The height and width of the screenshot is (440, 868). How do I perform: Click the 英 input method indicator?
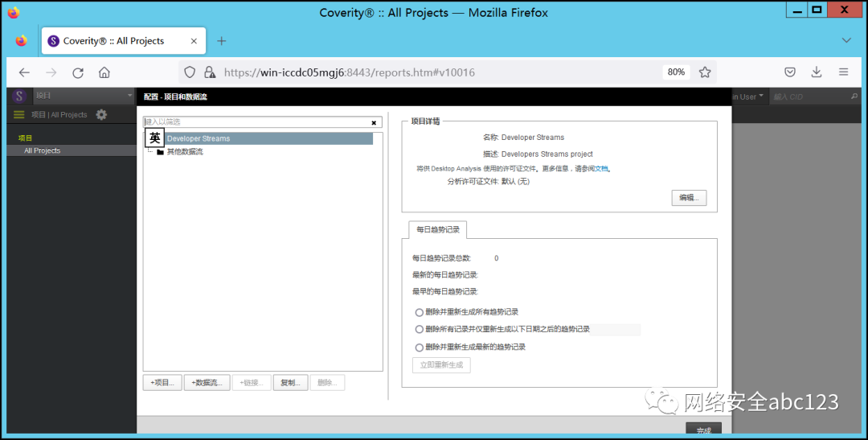click(x=155, y=138)
